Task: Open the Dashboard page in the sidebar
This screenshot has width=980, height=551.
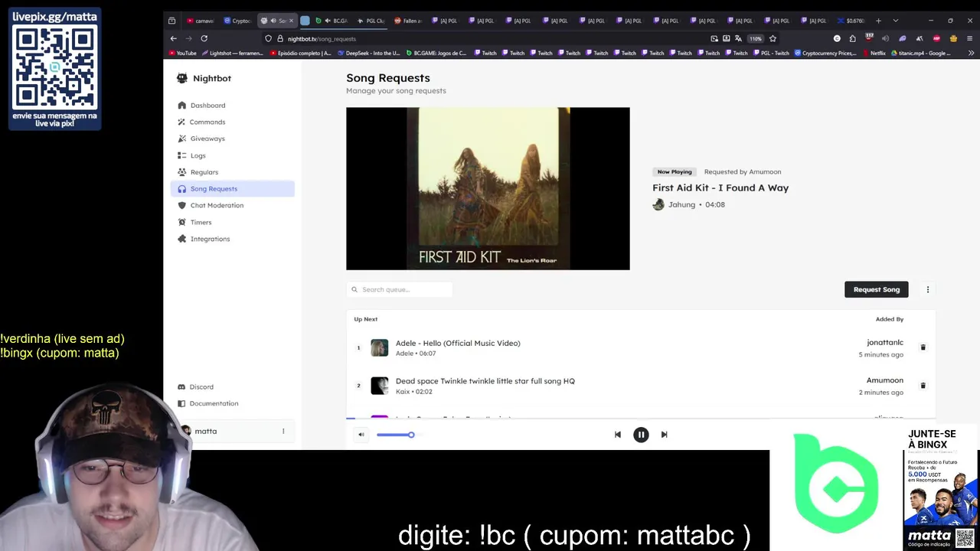Action: point(232,105)
